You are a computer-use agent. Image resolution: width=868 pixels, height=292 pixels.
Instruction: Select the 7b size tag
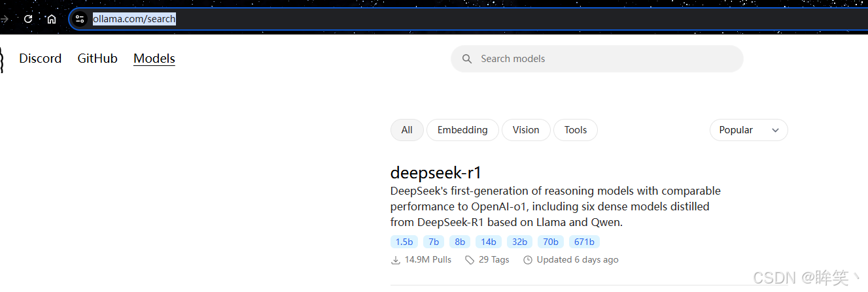[x=434, y=242]
